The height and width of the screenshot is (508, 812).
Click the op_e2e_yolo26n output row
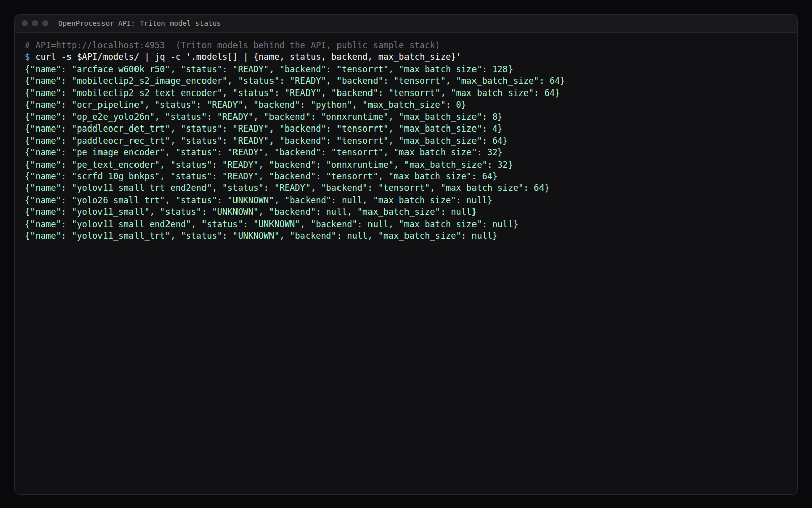tap(264, 117)
